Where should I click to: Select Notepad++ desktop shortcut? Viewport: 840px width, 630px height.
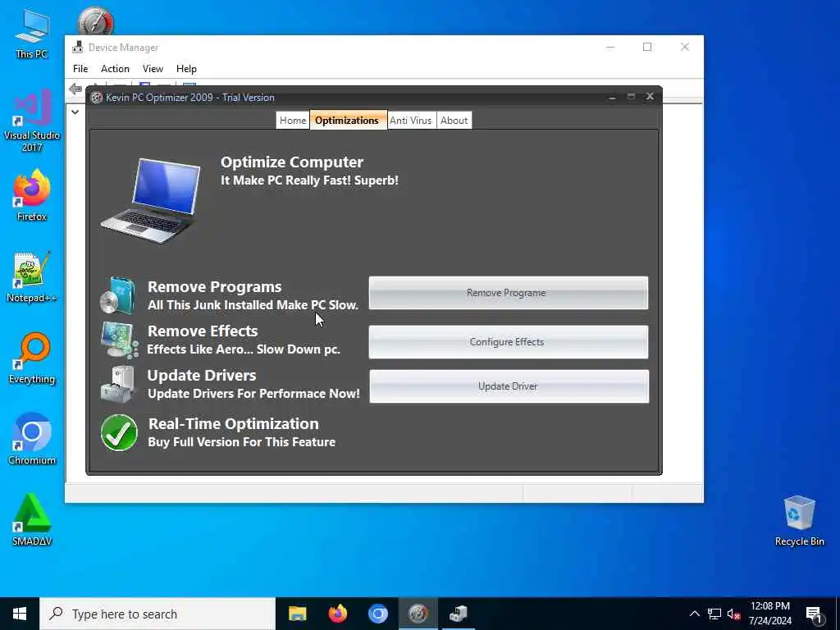tap(32, 277)
